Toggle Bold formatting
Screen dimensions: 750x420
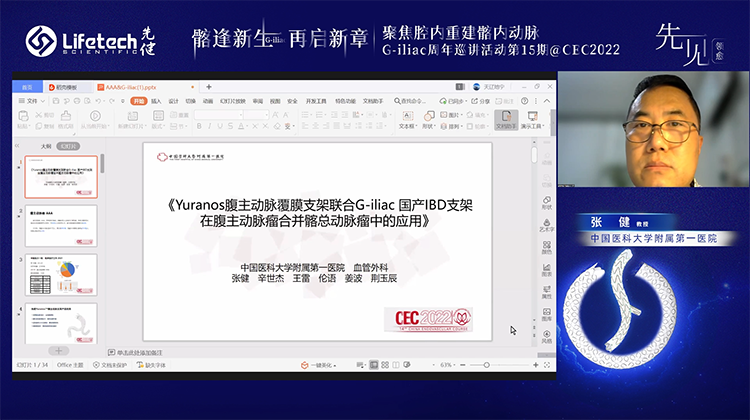199,126
